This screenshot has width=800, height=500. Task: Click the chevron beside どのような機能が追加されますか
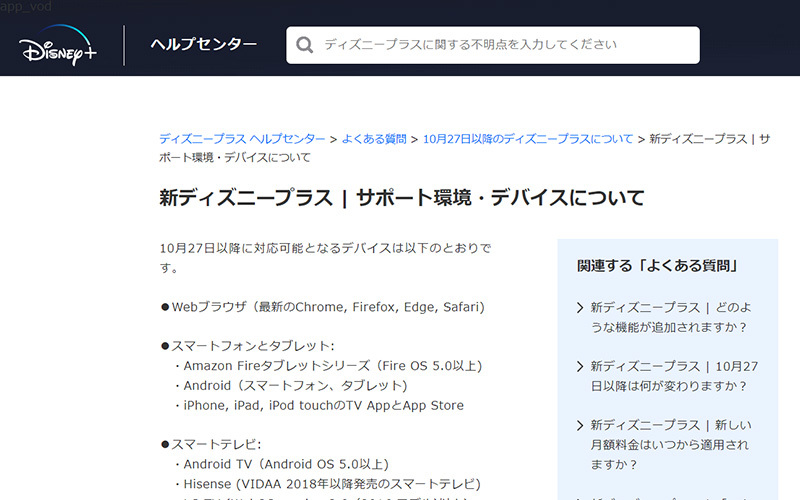pos(580,308)
